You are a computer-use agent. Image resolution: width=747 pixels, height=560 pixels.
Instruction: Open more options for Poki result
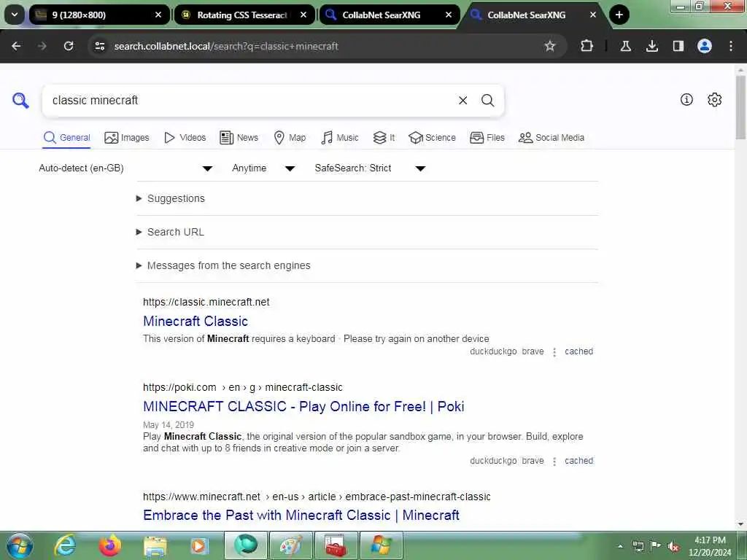pos(554,461)
